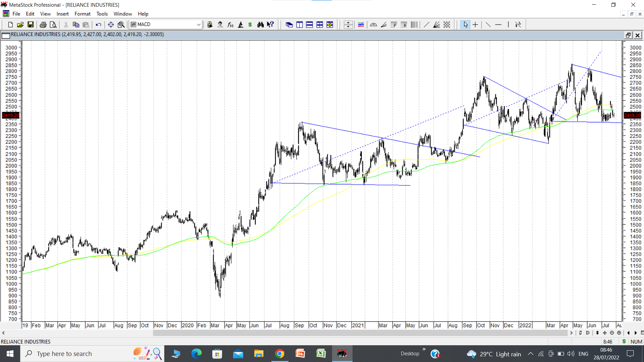Select the Fibonacci Arcs drawing tool
644x362 pixels.
[374, 24]
